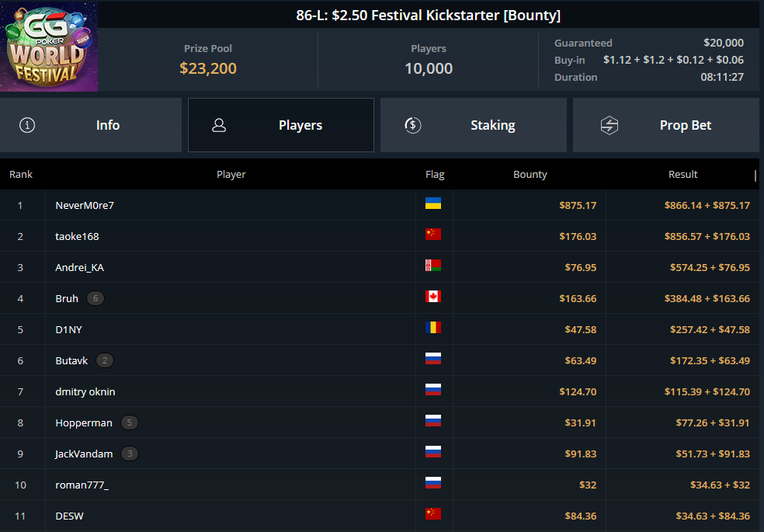764x532 pixels.
Task: Open the Prop Bet tab
Action: 666,125
